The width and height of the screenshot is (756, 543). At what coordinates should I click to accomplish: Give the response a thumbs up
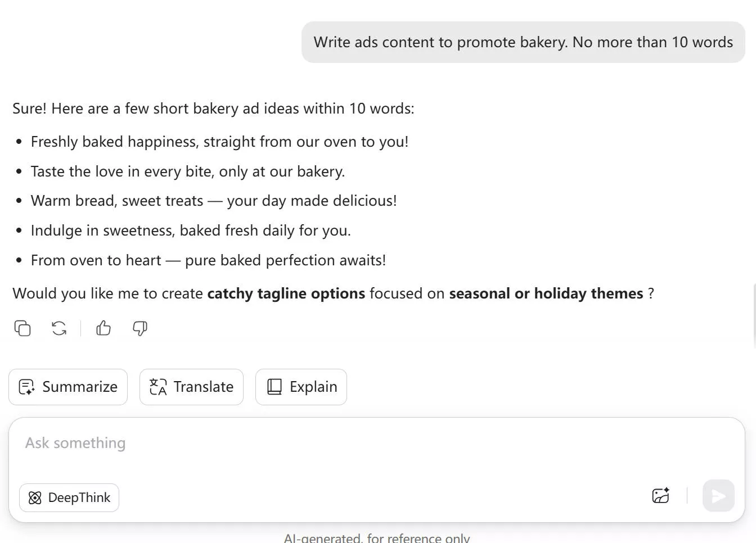(x=103, y=328)
